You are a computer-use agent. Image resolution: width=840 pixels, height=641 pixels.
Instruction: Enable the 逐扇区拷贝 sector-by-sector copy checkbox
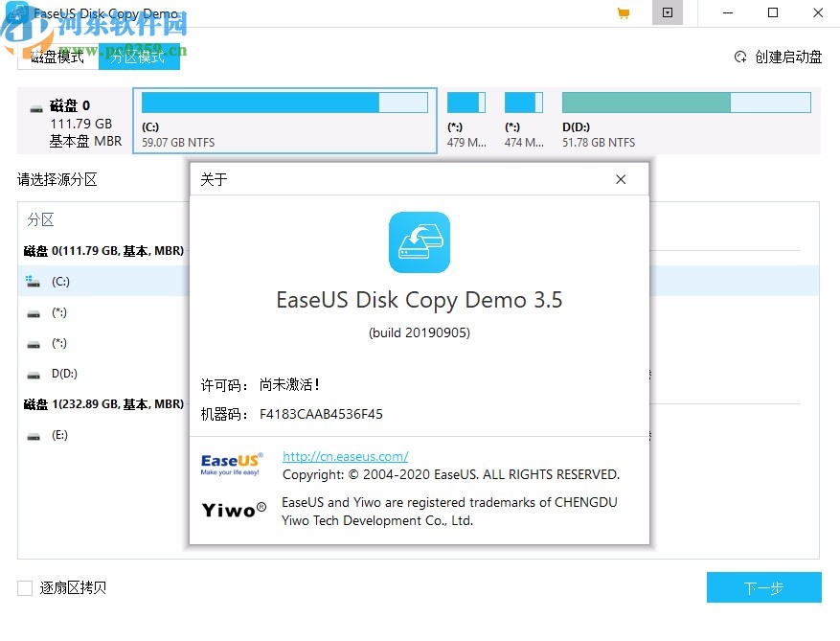[22, 587]
